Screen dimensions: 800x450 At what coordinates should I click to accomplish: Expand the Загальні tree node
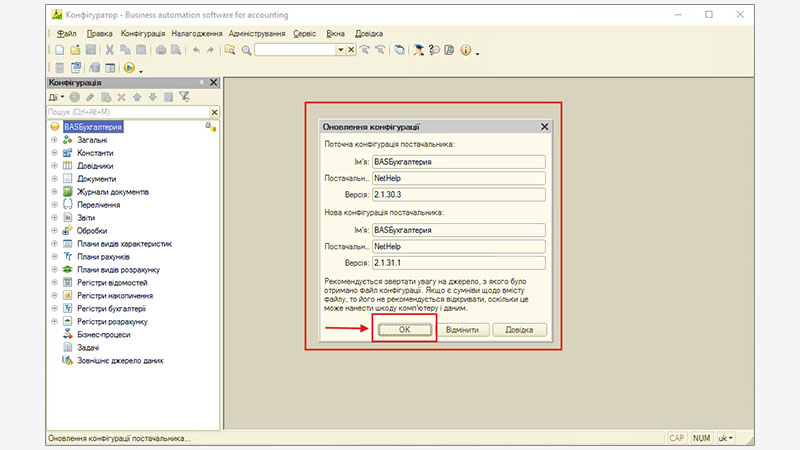[55, 140]
